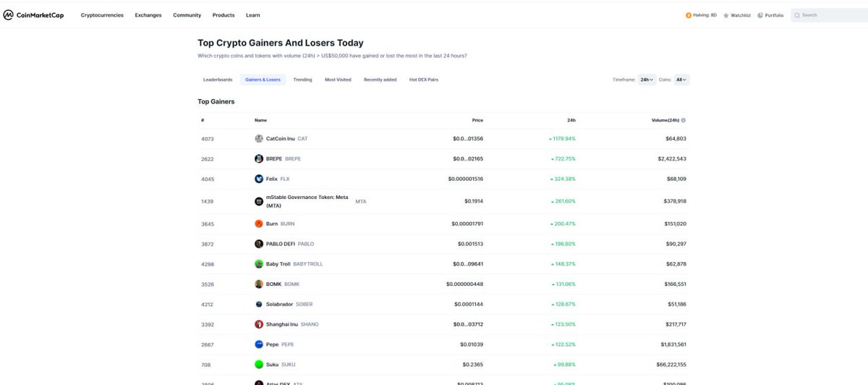Open the Exchanges menu
The image size is (868, 385).
pyautogui.click(x=148, y=15)
